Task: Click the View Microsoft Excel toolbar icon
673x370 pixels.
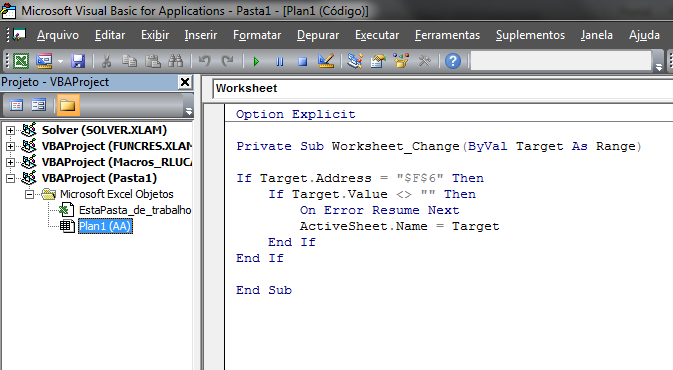Action: coord(21,61)
